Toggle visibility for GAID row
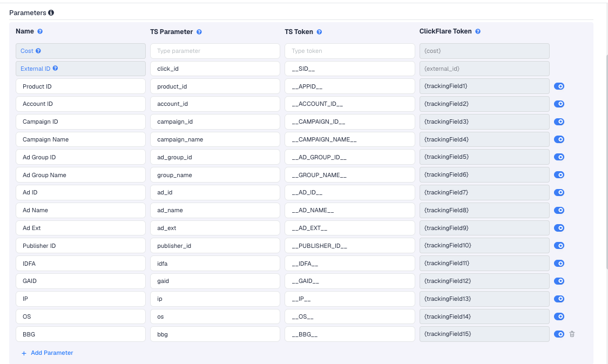 tap(559, 281)
